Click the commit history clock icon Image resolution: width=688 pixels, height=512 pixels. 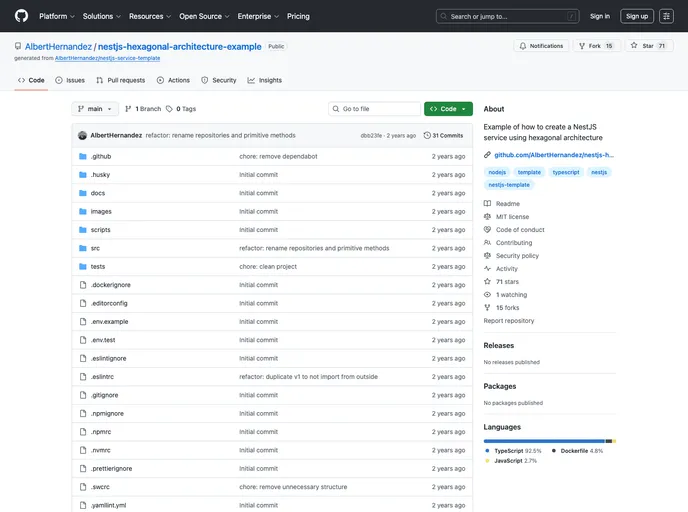[428, 135]
